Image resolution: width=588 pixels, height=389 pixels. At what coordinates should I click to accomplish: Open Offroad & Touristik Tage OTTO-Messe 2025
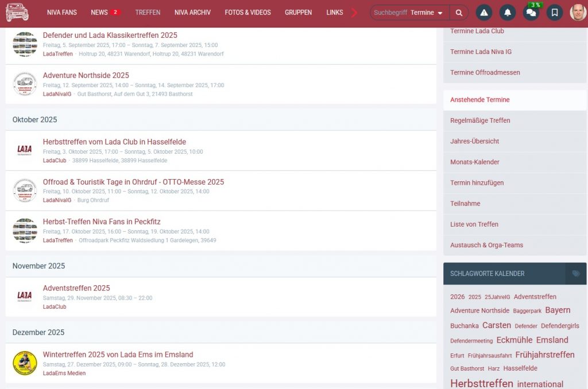133,182
